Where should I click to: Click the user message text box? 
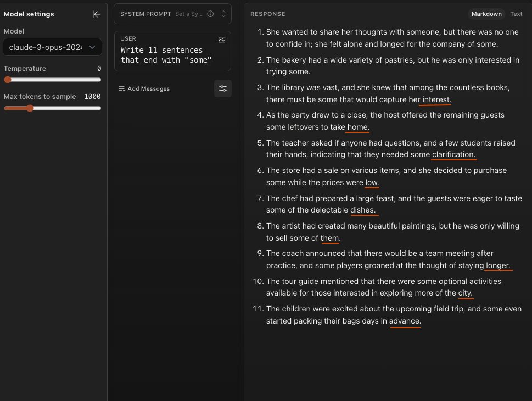[173, 55]
